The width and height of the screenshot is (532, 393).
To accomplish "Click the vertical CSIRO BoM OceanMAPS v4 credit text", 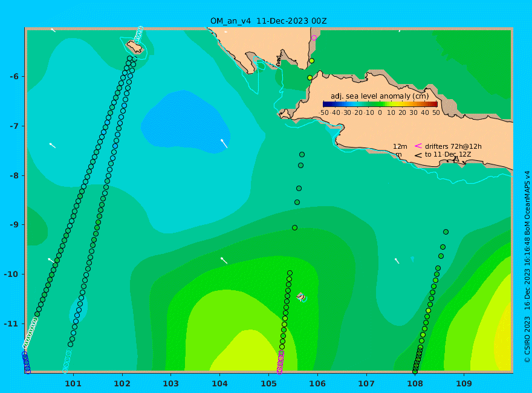I will click(527, 267).
